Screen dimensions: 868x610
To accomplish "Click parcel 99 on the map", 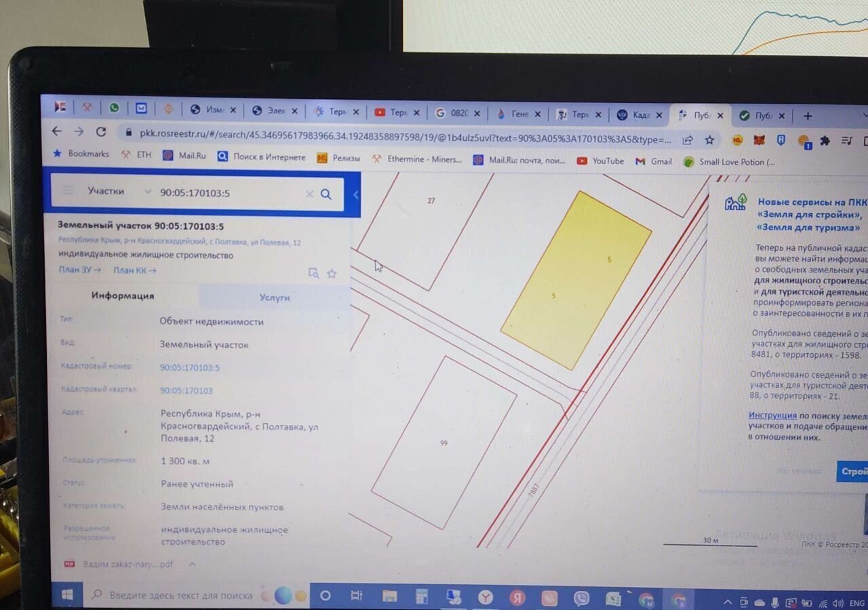I will (x=443, y=443).
